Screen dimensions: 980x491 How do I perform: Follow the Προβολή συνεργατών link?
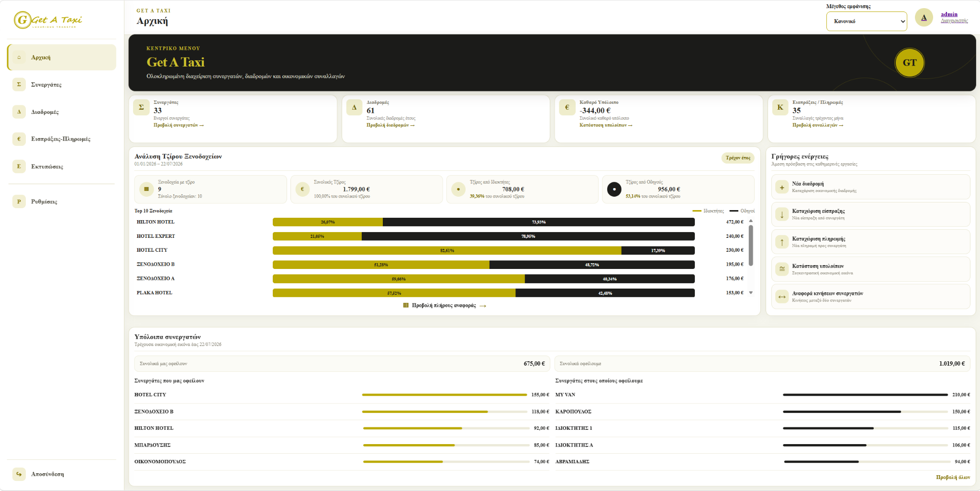[x=178, y=125]
